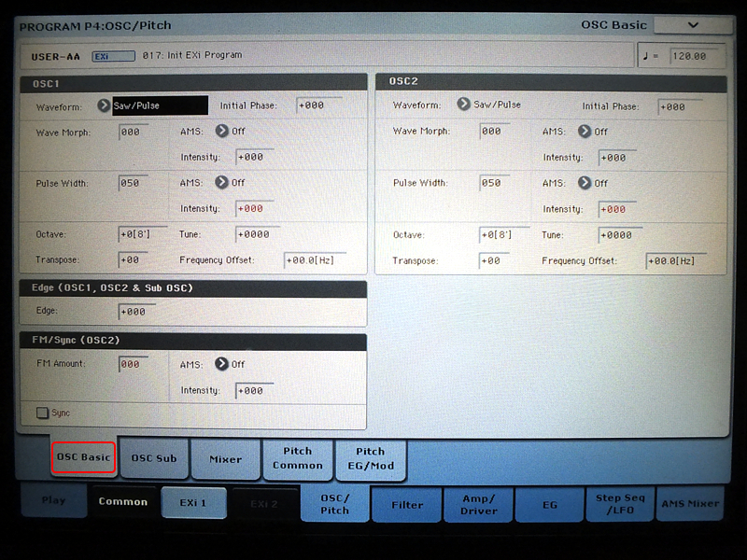Screen dimensions: 747x560
Task: Open the AMS Mixer page tab
Action: [690, 504]
